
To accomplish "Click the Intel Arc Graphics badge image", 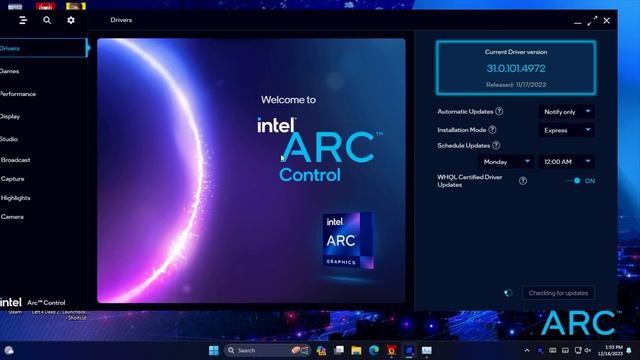I will click(x=348, y=240).
